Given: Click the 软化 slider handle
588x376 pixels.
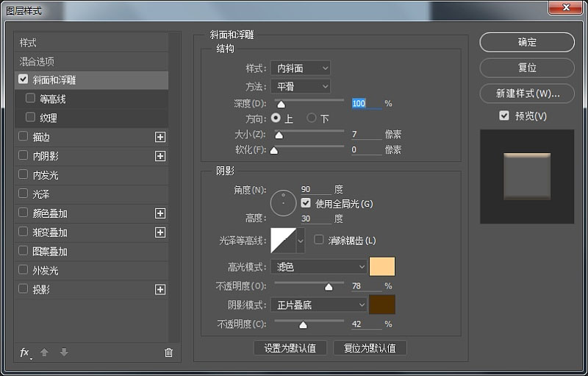Looking at the screenshot, I should [x=274, y=151].
